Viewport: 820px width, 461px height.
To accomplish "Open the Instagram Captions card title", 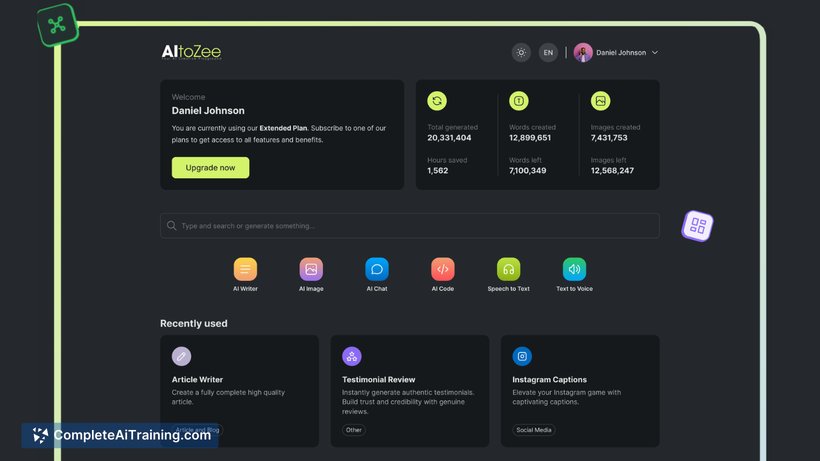I will click(550, 379).
